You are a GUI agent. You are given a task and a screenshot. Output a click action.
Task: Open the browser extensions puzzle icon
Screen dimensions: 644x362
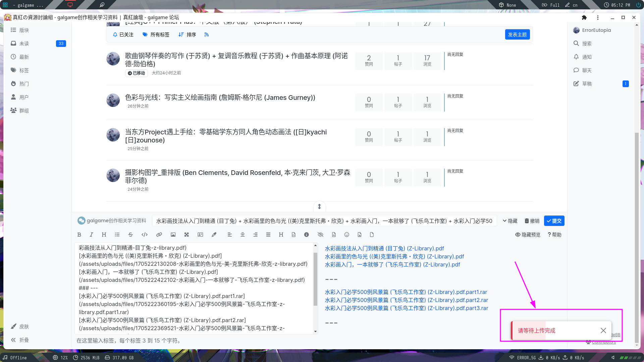click(x=584, y=17)
